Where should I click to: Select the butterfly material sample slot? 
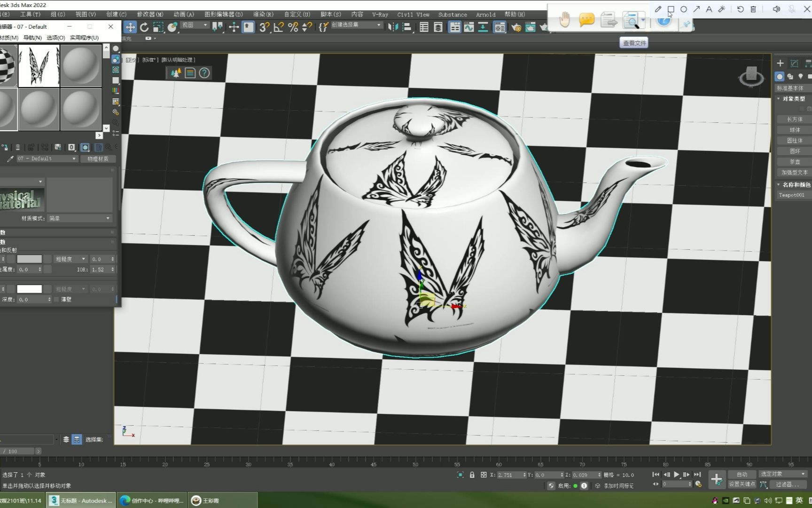click(39, 66)
